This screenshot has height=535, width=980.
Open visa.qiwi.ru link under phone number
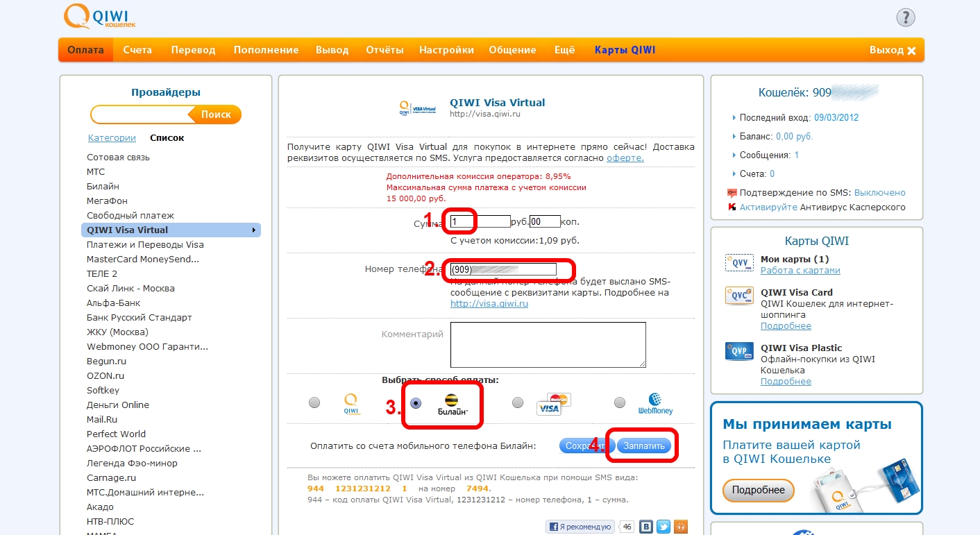click(489, 304)
